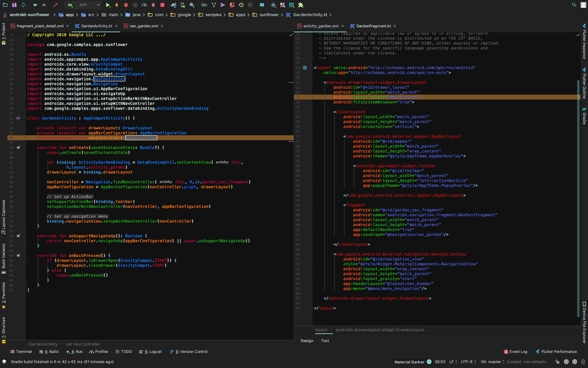The image size is (588, 368).
Task: Run the APP configuration with the green play icon
Action: point(107,5)
